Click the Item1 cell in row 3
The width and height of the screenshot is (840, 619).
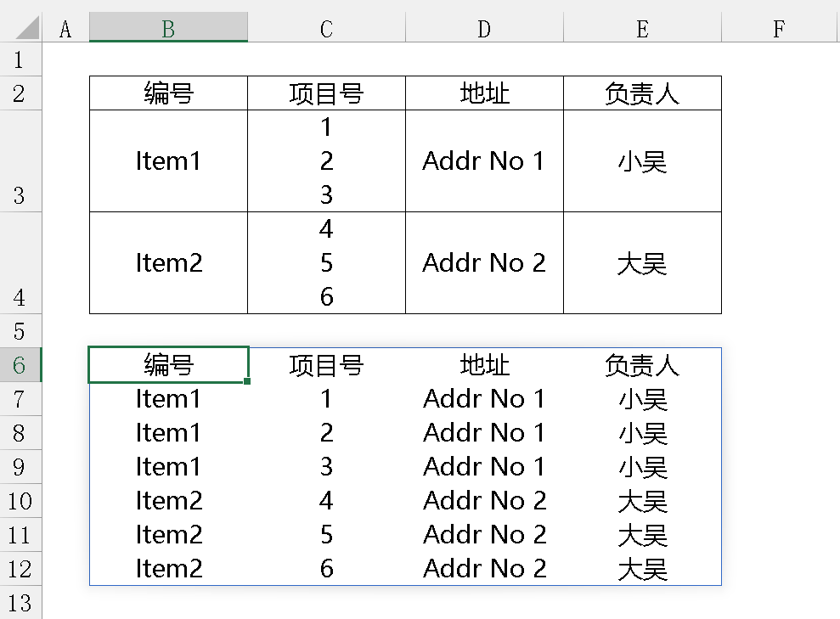[168, 161]
